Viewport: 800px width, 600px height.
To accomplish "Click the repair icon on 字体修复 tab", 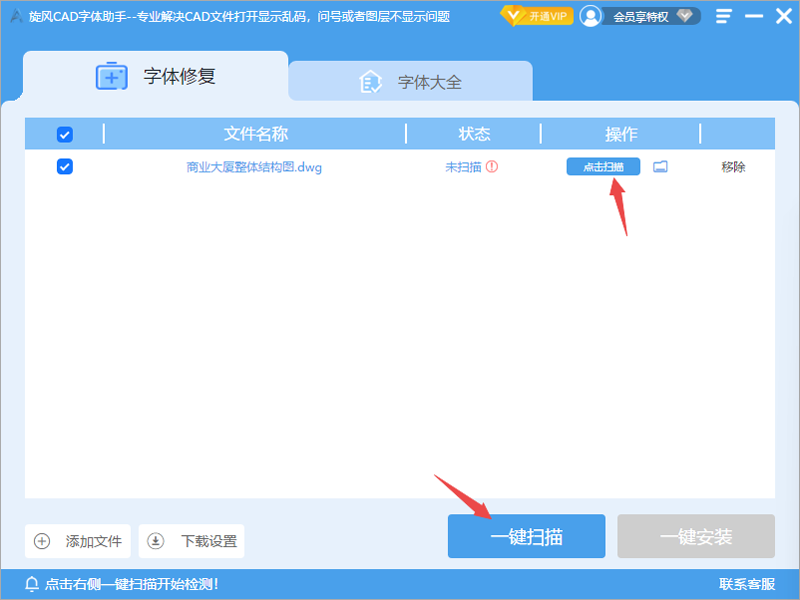I will point(111,76).
